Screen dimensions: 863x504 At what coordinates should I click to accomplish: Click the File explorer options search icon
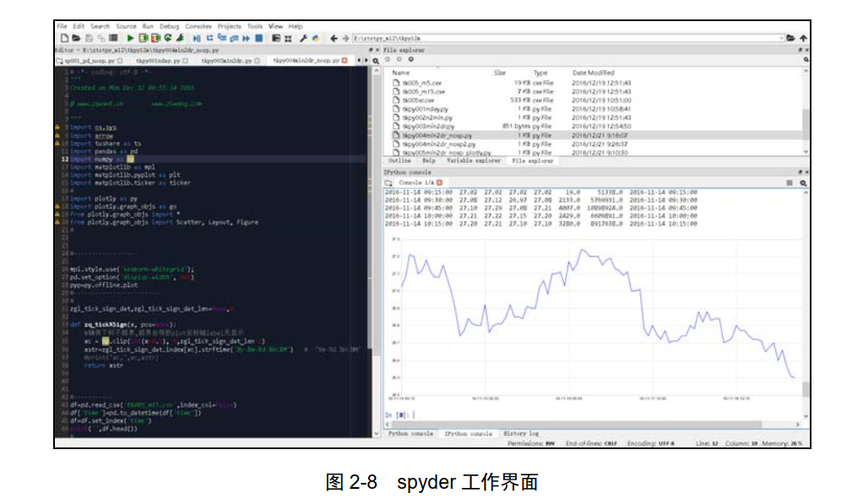click(806, 59)
